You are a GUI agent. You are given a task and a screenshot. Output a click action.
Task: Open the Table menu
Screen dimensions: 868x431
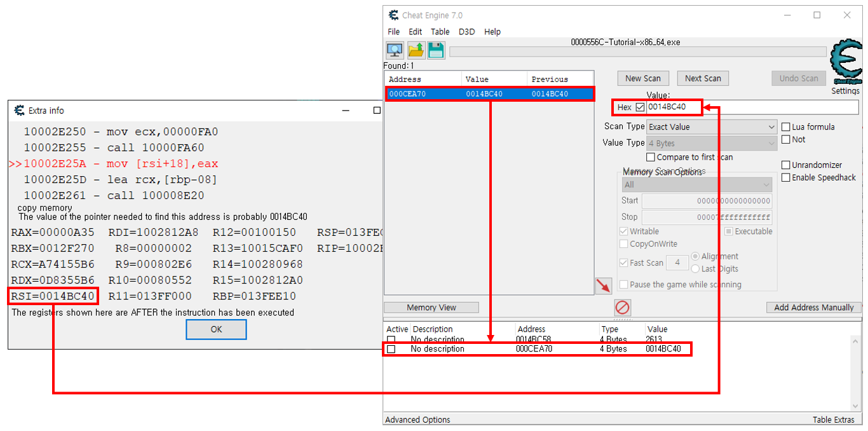440,32
